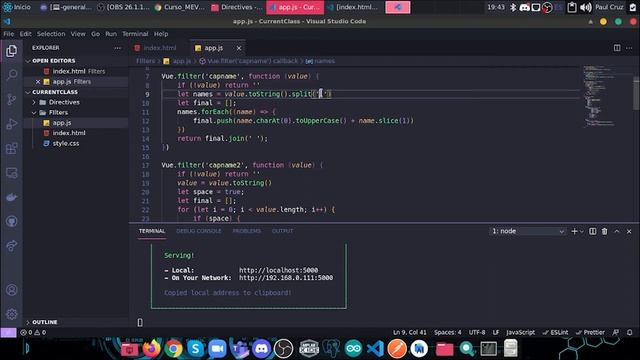Viewport: 640px width, 360px height.
Task: Open the Live Share view
Action: tap(11, 246)
